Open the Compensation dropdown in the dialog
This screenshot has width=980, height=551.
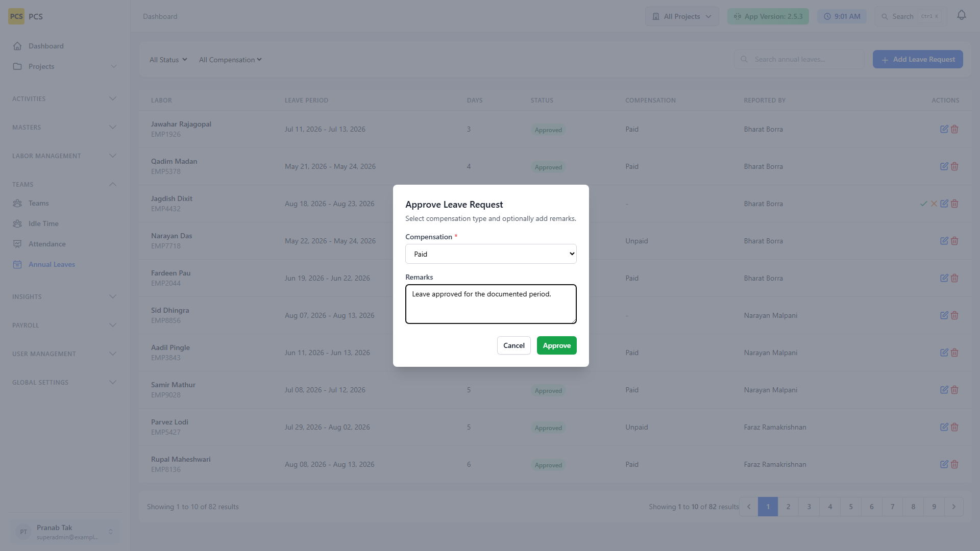491,254
